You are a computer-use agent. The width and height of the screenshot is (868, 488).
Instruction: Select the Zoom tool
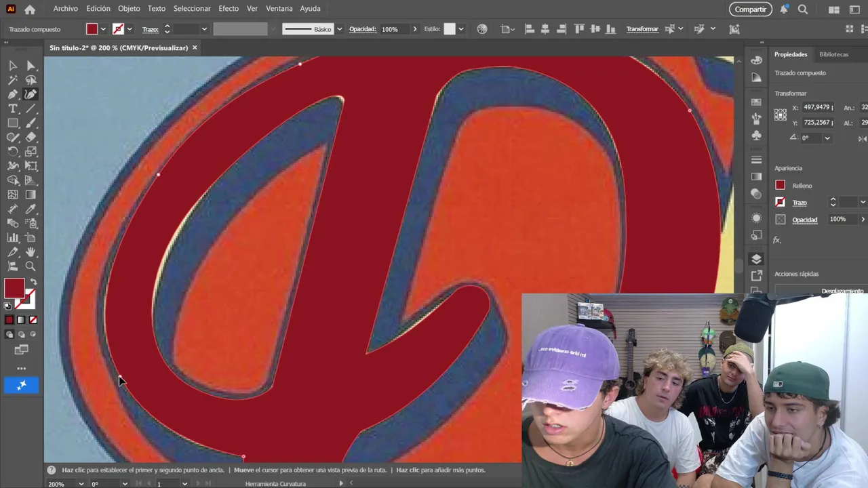pos(31,266)
